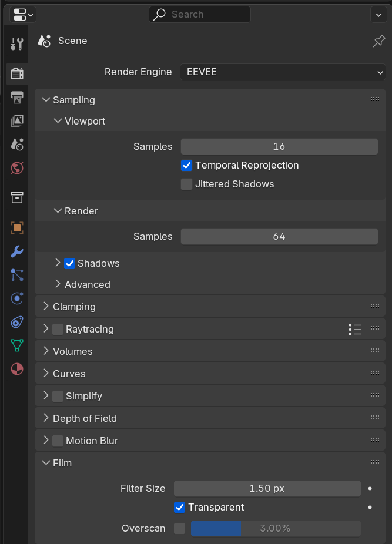Click the Scene datablock icon in header
Image resolution: width=392 pixels, height=544 pixels.
(x=45, y=41)
